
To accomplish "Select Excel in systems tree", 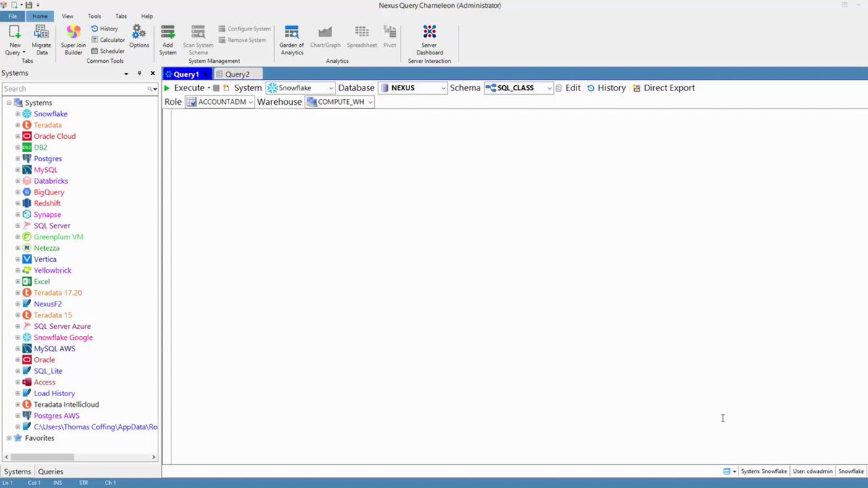I will tap(42, 282).
